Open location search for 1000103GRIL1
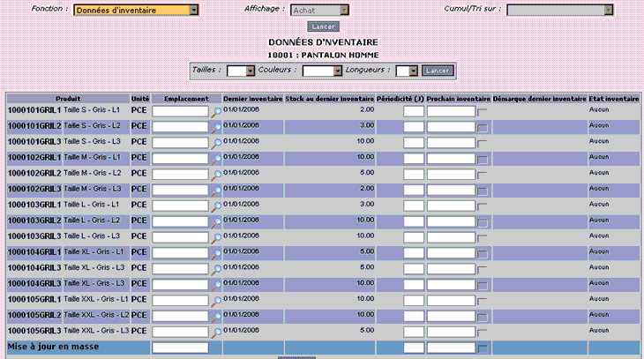Screen dimensions: 644x359 216,206
